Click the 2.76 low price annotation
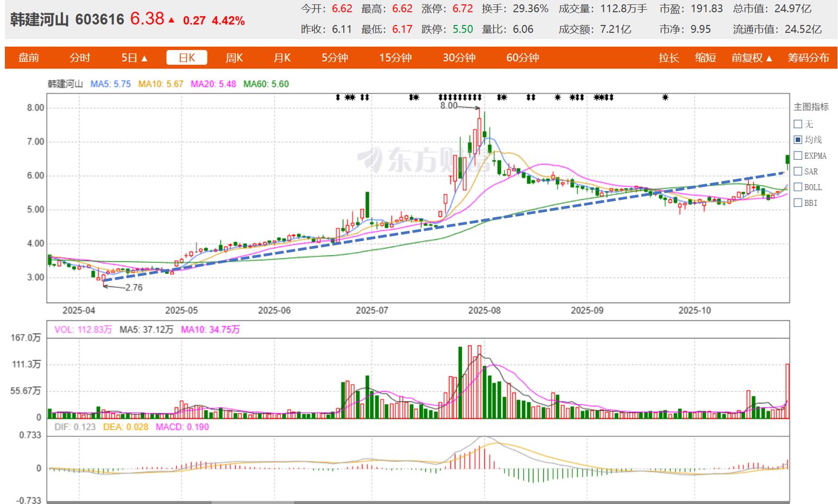838x504 pixels. pos(134,288)
